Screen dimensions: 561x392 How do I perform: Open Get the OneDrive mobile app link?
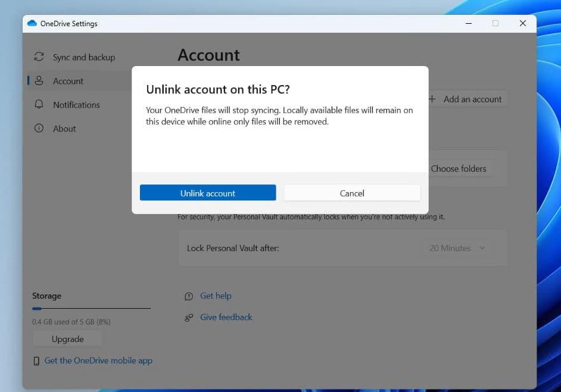pyautogui.click(x=98, y=360)
